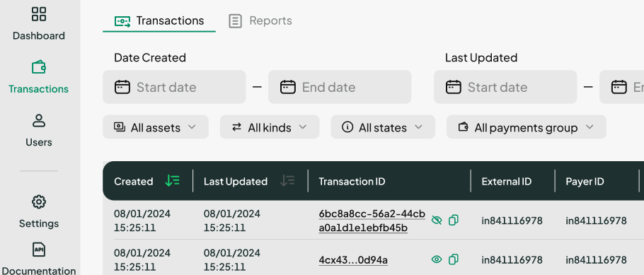
Task: Expand the All states dropdown
Action: click(383, 127)
